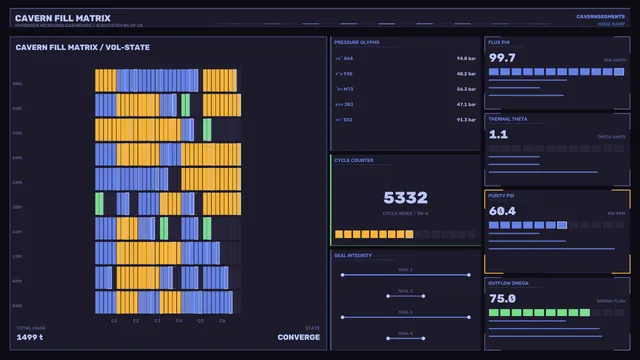Click the 47.1 bar pressure value
This screenshot has width=640, height=360.
pos(466,104)
